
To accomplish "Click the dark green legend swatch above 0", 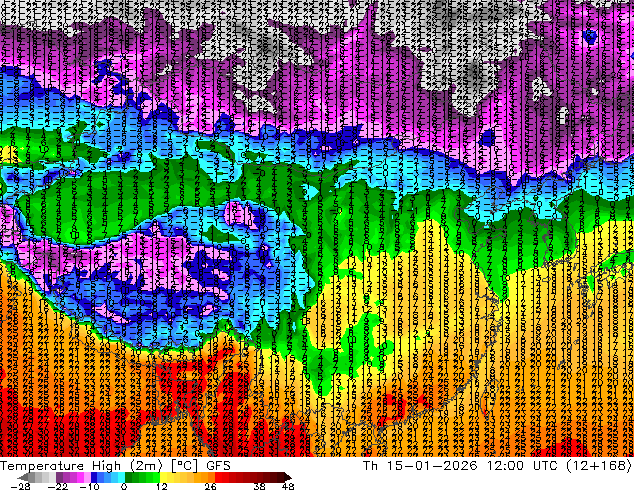I will tap(129, 477).
